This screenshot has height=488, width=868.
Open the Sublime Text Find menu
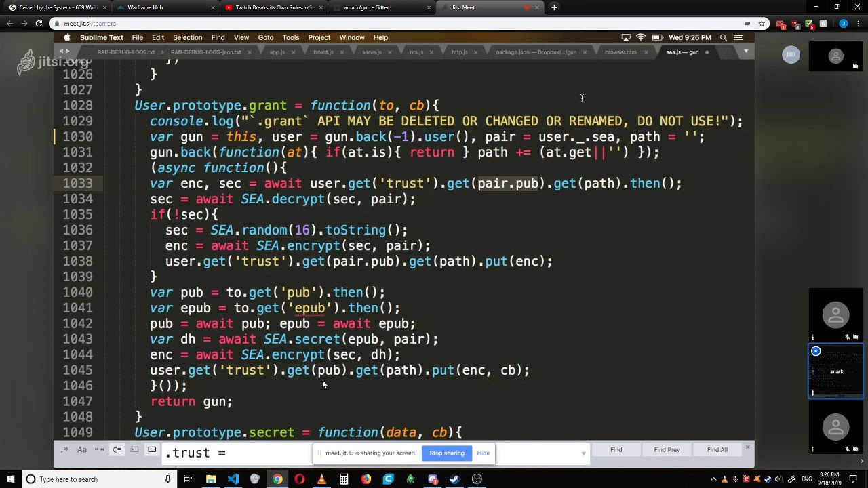coord(218,38)
